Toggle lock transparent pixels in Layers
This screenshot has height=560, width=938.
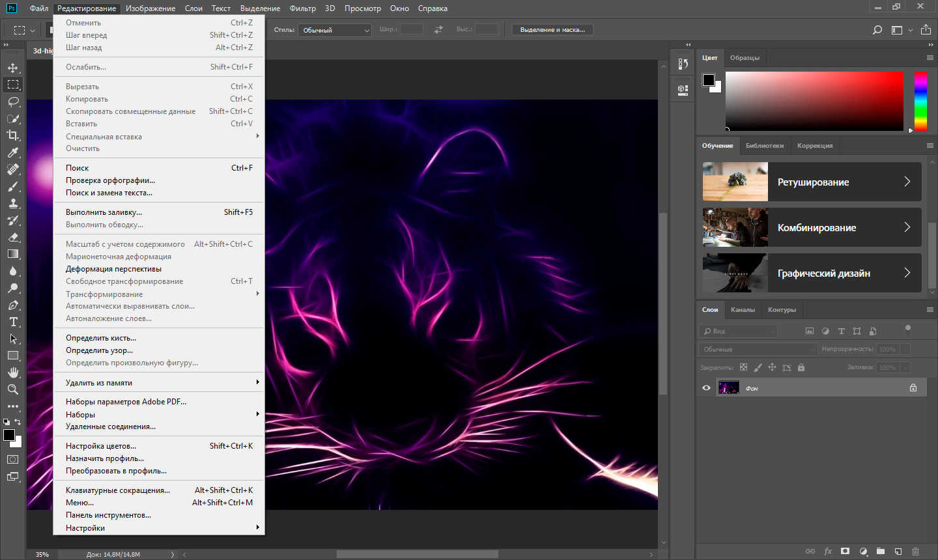click(x=743, y=367)
